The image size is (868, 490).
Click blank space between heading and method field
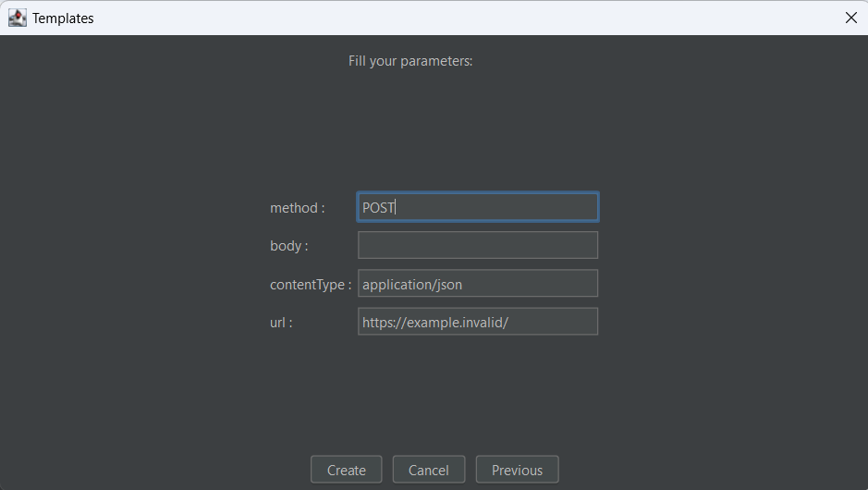[x=434, y=129]
